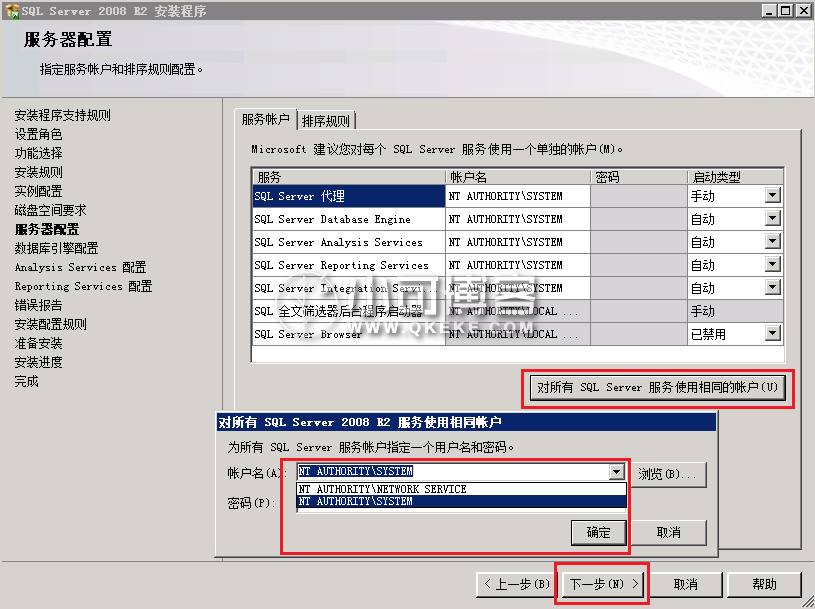815x609 pixels.
Task: Click 安装配置规则 step in sidebar
Action: coord(50,324)
